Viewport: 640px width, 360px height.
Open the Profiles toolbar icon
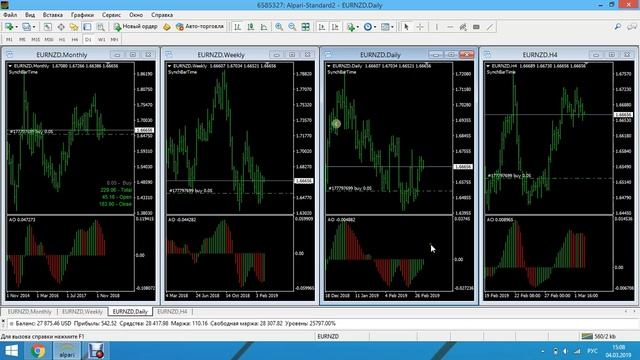(x=27, y=27)
